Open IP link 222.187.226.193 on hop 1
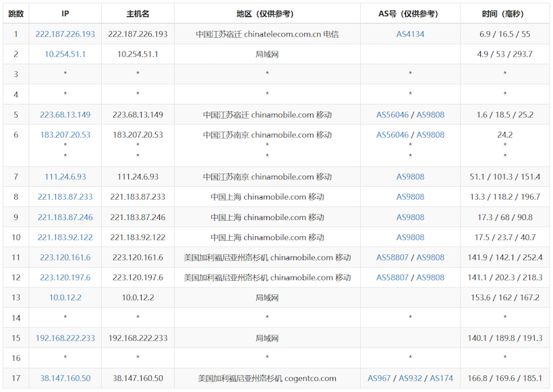This screenshot has width=553, height=392. (64, 33)
